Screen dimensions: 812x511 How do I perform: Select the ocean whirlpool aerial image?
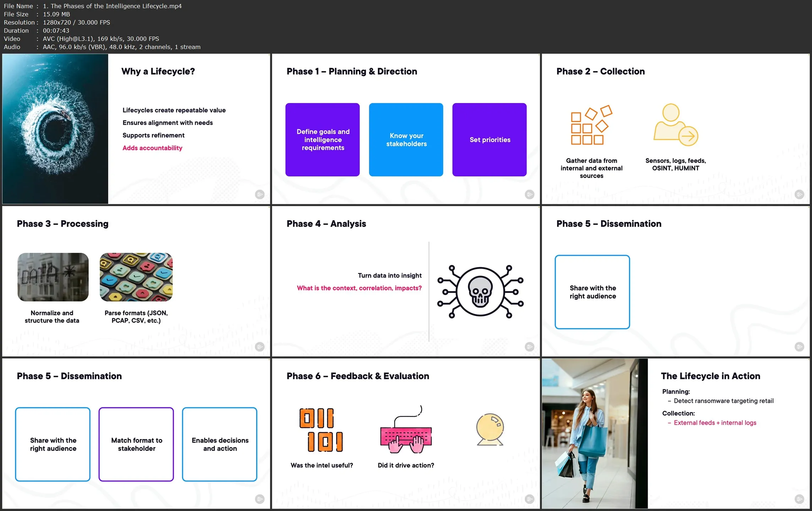pos(55,129)
